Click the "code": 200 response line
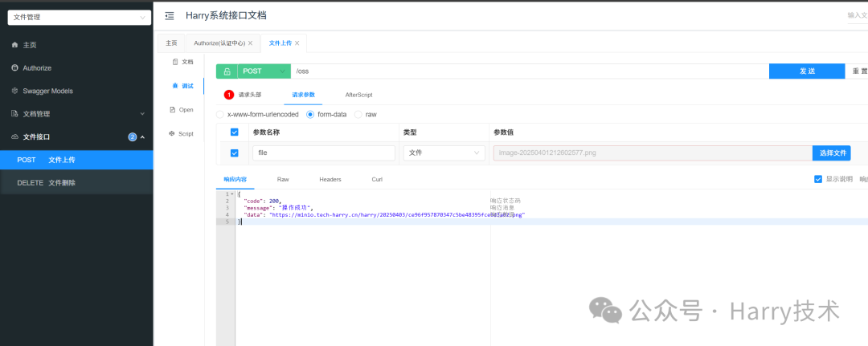The image size is (868, 346). (262, 201)
